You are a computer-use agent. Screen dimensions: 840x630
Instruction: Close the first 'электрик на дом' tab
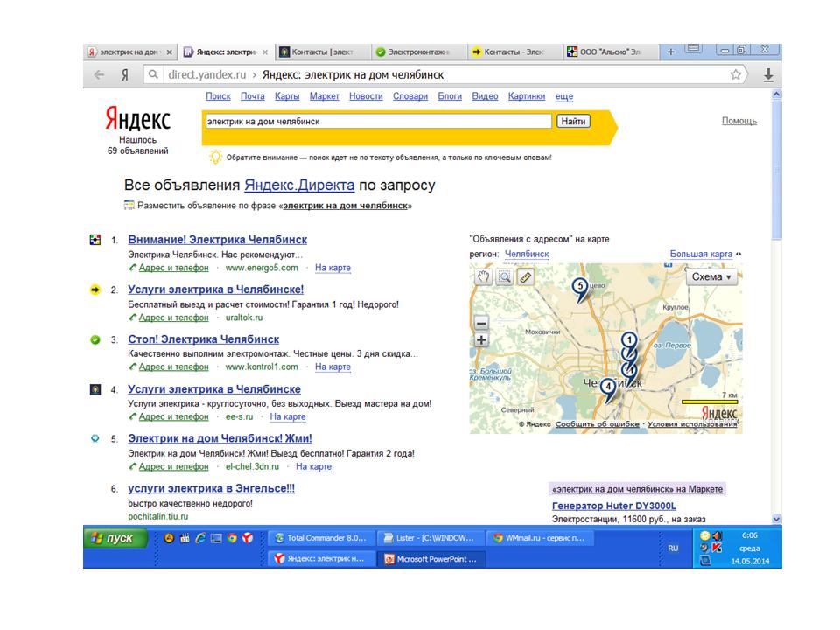169,52
